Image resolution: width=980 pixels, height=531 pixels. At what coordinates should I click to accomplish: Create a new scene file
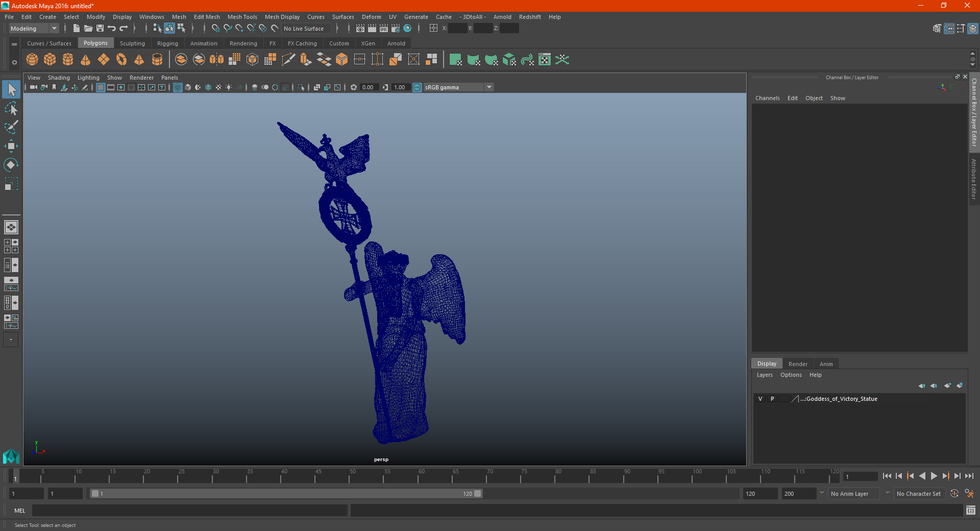coord(76,29)
